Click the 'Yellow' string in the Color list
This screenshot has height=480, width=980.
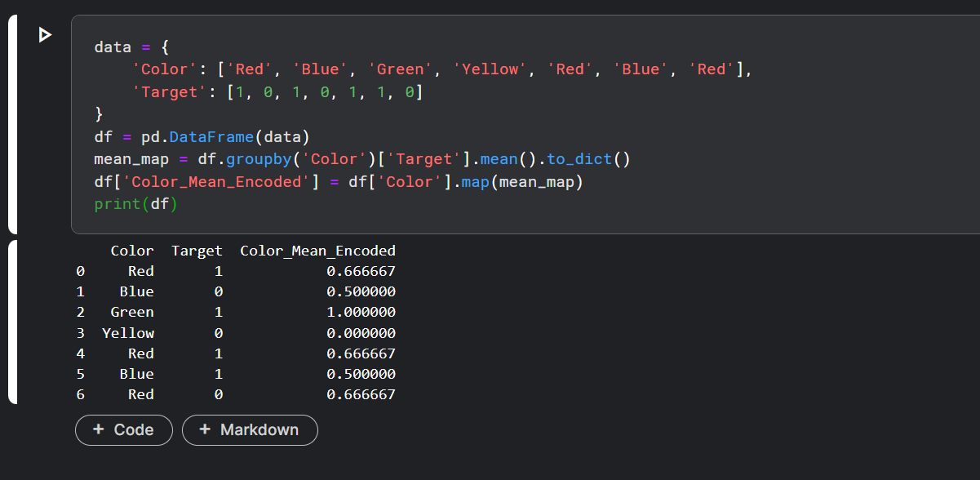(490, 69)
